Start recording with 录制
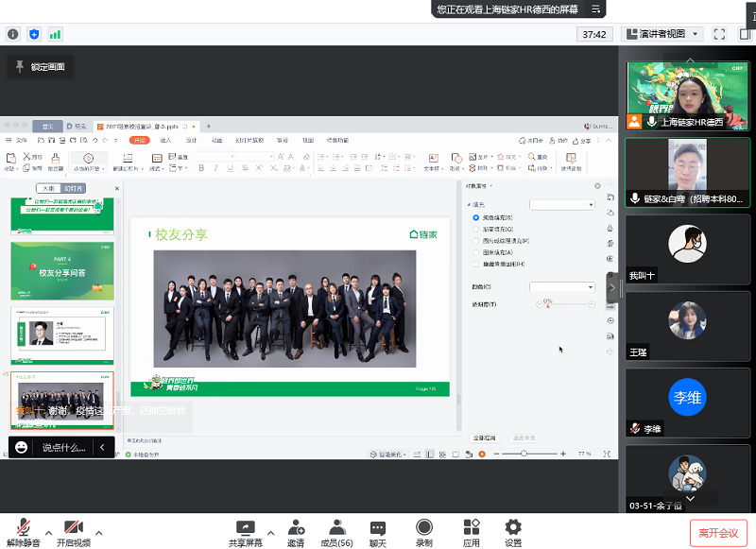The height and width of the screenshot is (549, 756). click(424, 532)
